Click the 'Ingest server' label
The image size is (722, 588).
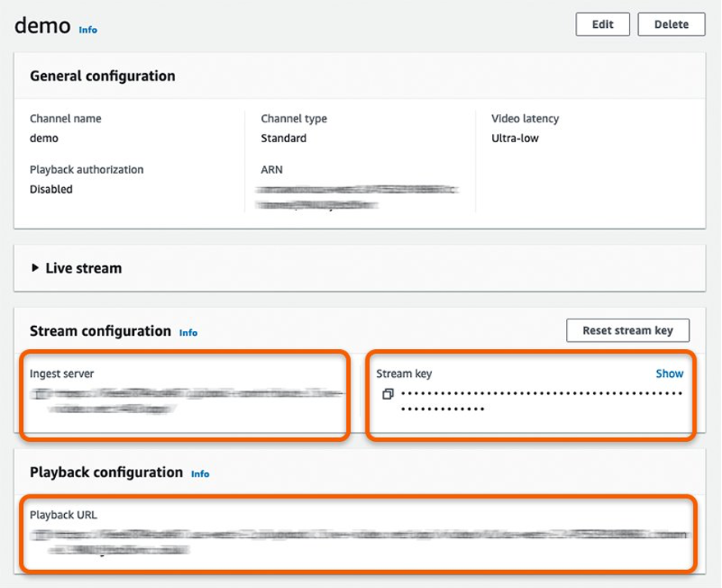[x=62, y=374]
